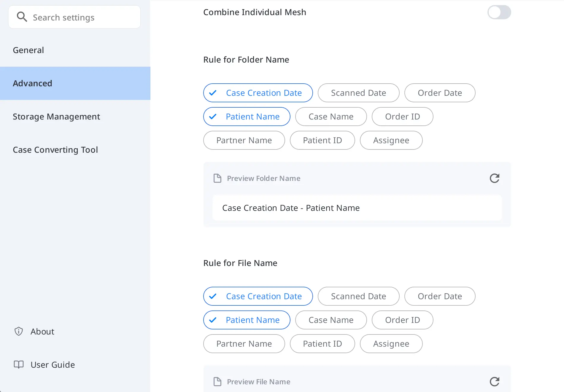The height and width of the screenshot is (392, 564).
Task: Click the search magnifier icon
Action: click(x=22, y=17)
